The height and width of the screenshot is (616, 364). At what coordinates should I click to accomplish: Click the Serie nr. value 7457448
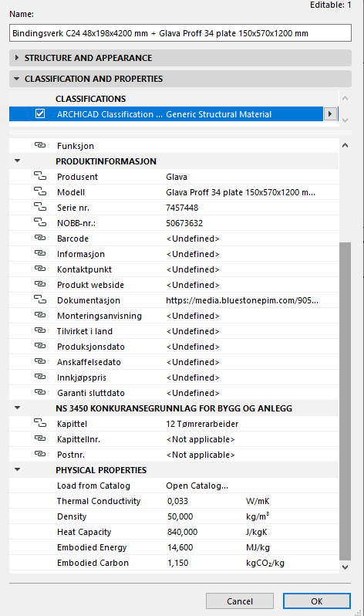click(x=182, y=208)
